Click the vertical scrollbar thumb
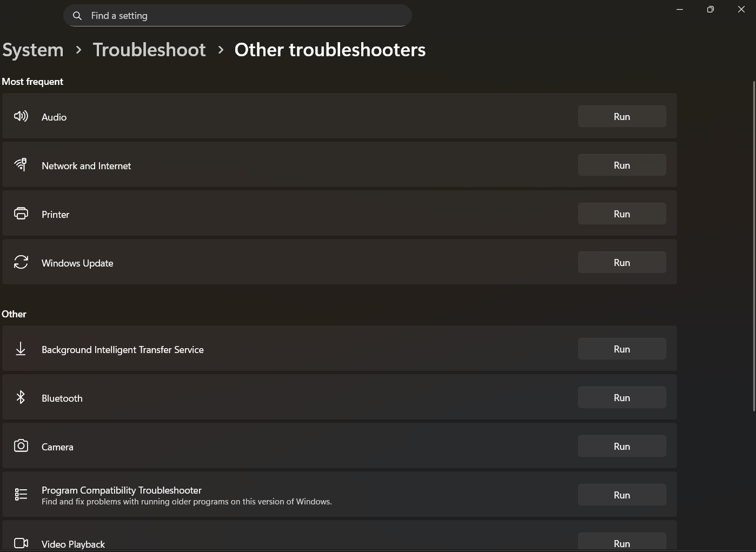The height and width of the screenshot is (552, 756). (754, 246)
